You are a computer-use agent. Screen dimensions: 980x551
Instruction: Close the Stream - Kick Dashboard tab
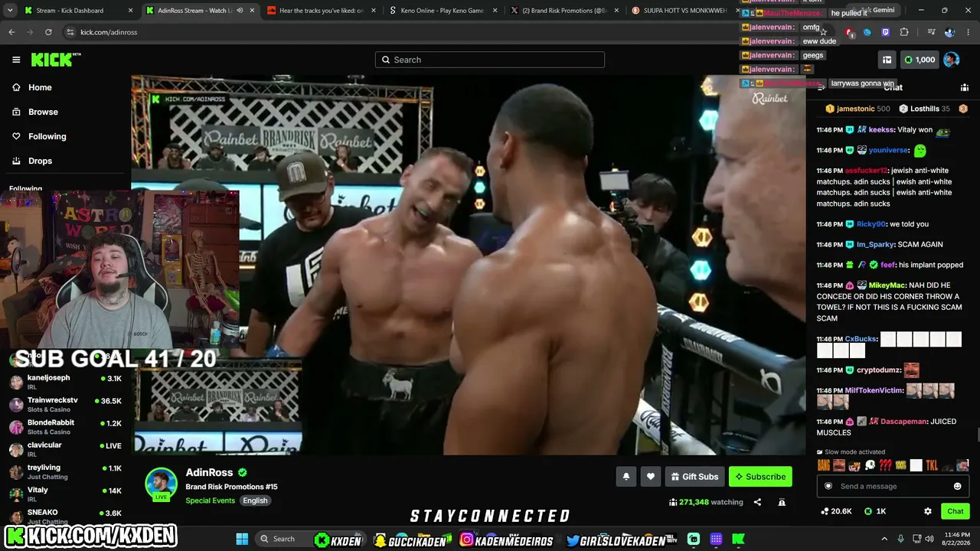point(131,11)
